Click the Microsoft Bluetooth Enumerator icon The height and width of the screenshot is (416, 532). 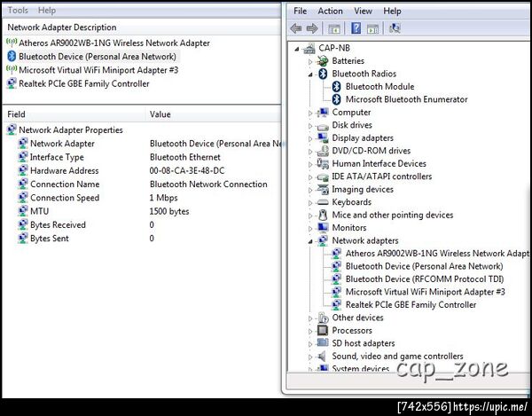(x=336, y=99)
